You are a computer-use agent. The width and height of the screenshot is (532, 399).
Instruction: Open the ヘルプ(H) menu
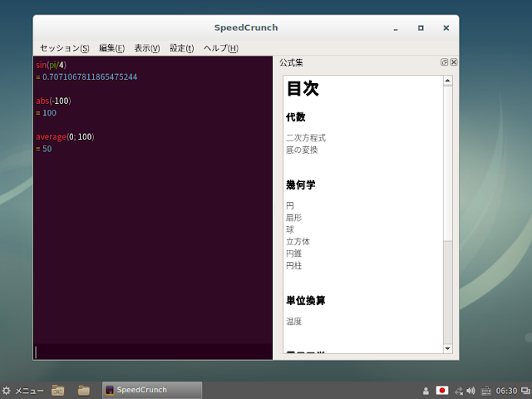coord(221,48)
